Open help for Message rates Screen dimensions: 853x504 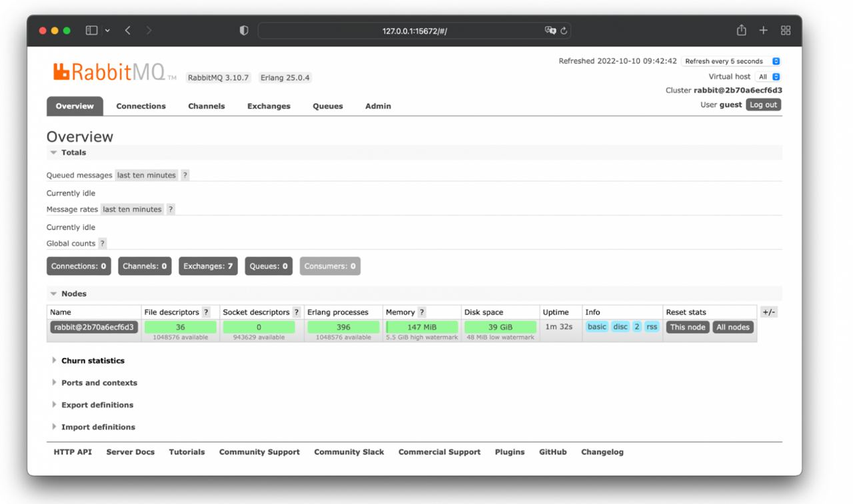pyautogui.click(x=171, y=209)
